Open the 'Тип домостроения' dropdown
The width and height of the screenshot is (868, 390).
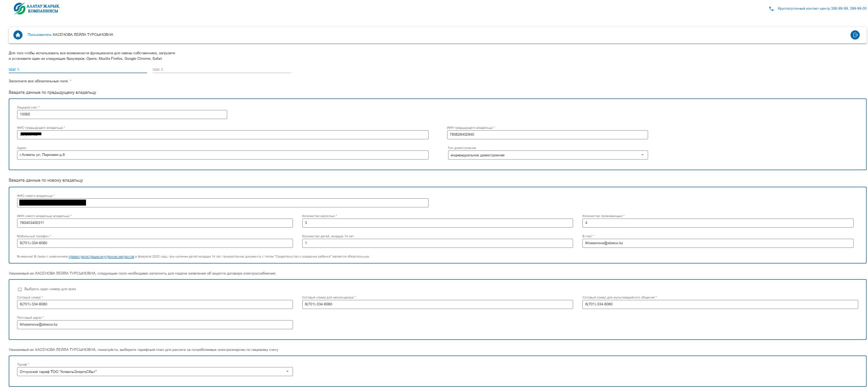[547, 155]
